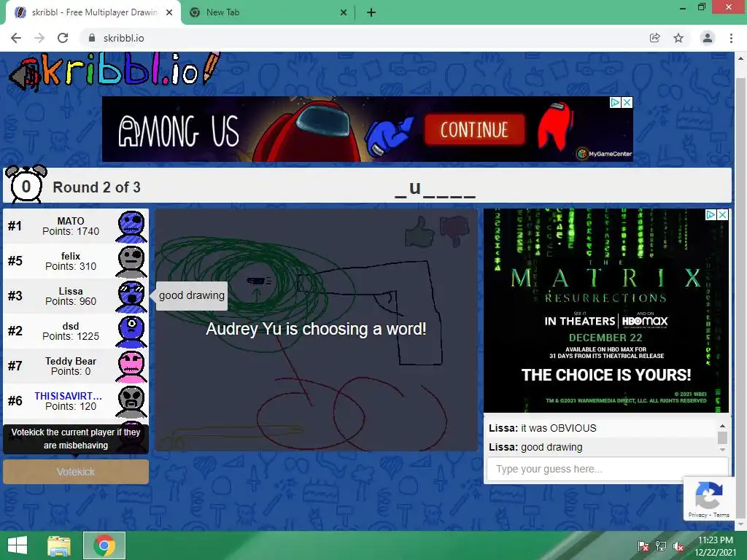
Task: Click the skribbl.io address bar
Action: tap(362, 38)
